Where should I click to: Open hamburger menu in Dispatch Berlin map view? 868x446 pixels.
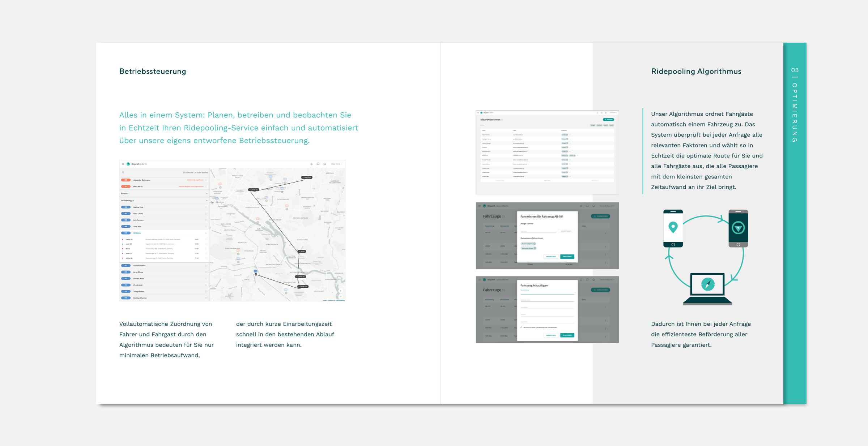click(123, 164)
